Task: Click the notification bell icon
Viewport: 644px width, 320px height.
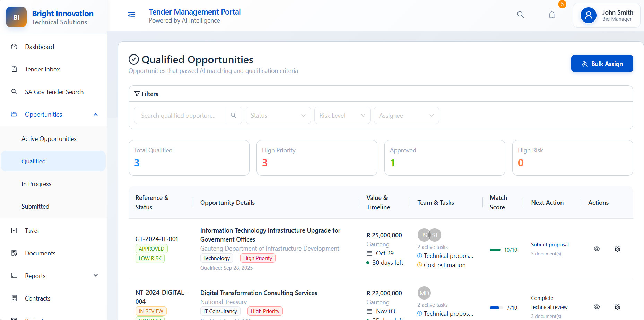Action: tap(552, 15)
